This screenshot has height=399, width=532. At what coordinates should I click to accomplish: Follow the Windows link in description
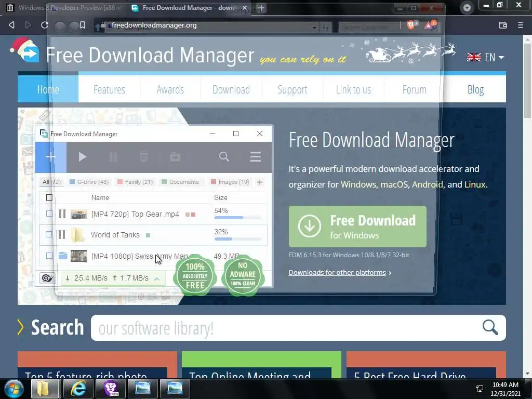(358, 184)
